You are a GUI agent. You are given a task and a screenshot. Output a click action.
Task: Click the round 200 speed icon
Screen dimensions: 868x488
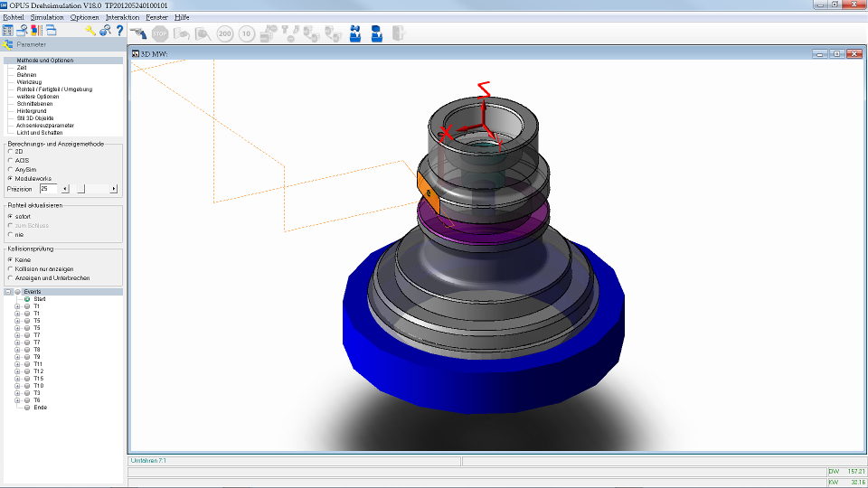tap(225, 33)
